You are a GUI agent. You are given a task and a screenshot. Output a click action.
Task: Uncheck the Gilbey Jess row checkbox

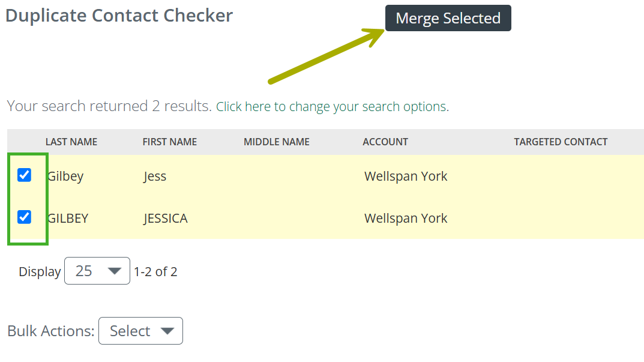pyautogui.click(x=24, y=175)
